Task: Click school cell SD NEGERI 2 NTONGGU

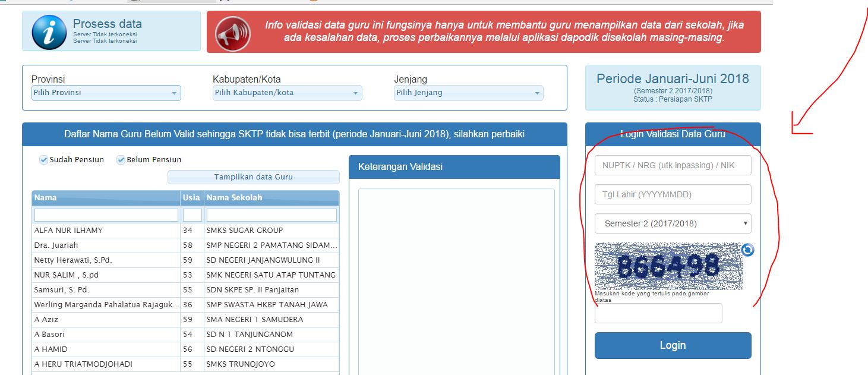Action: coord(272,349)
